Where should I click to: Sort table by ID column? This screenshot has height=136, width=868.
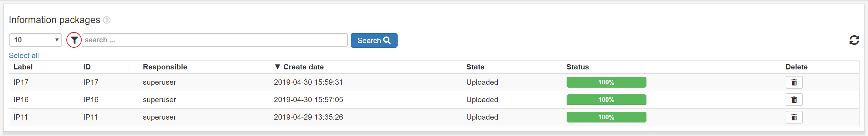pyautogui.click(x=87, y=67)
